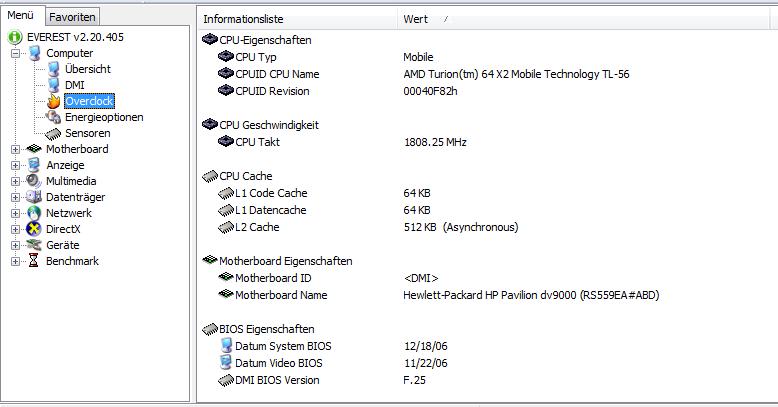Click the Sensoren chip icon
Screen dimensions: 778x407
(53, 134)
